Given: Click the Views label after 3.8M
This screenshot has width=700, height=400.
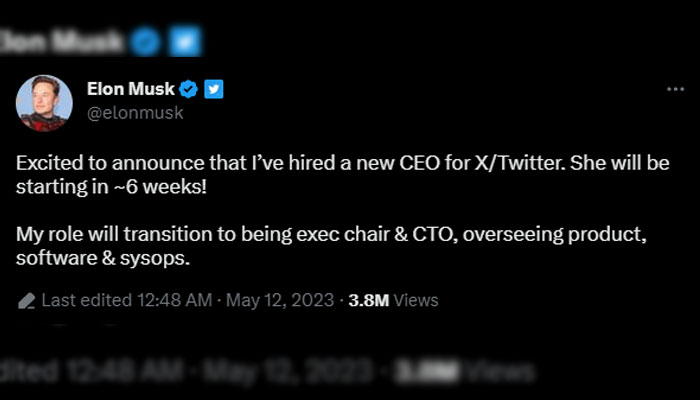Looking at the screenshot, I should point(417,299).
